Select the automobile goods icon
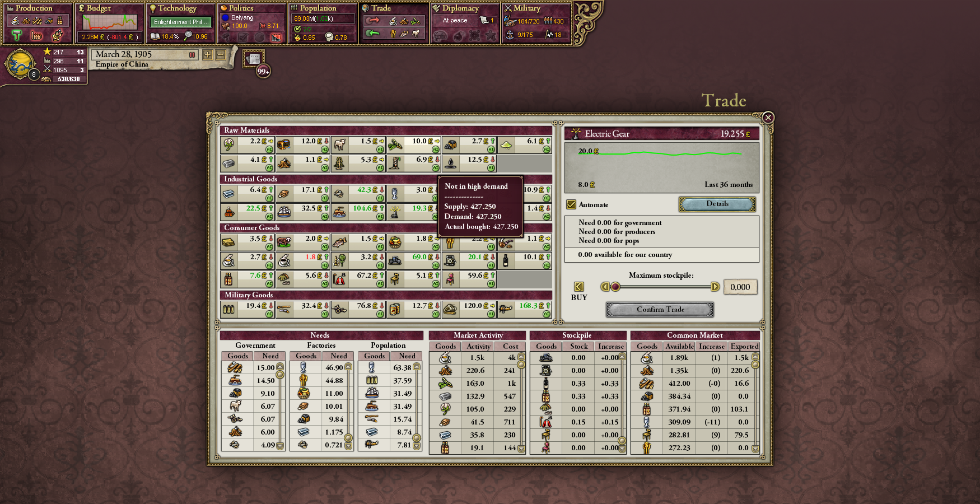This screenshot has height=504, width=980. click(395, 261)
